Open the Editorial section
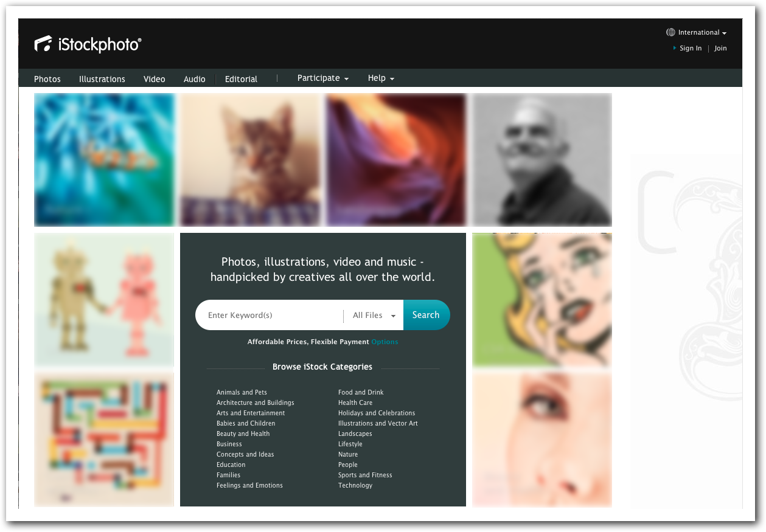This screenshot has height=532, width=766. 241,79
